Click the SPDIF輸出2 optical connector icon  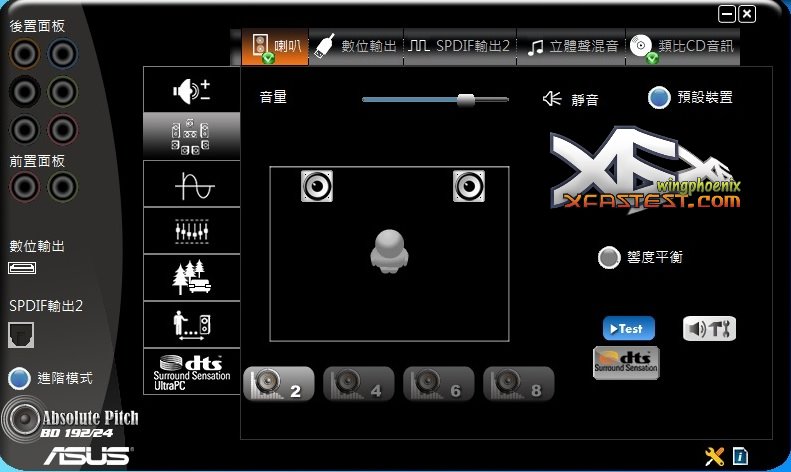(21, 335)
